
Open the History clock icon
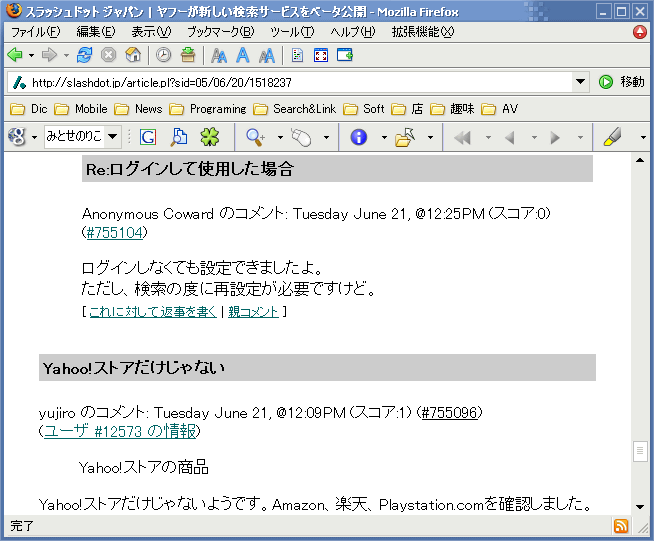click(163, 55)
